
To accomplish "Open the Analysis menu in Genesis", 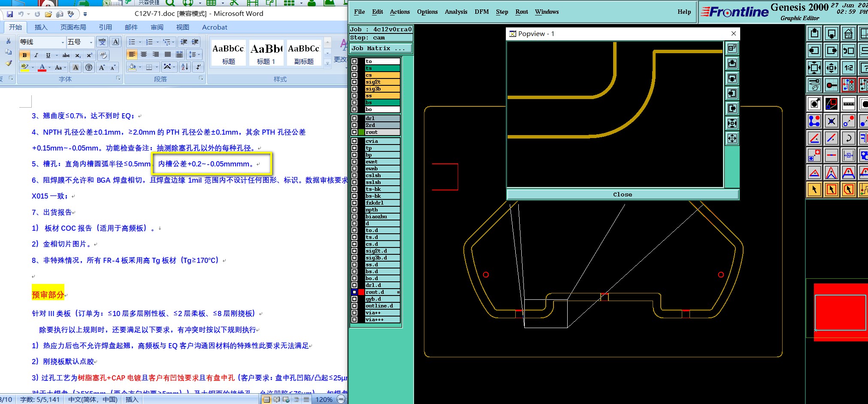I will [x=456, y=12].
